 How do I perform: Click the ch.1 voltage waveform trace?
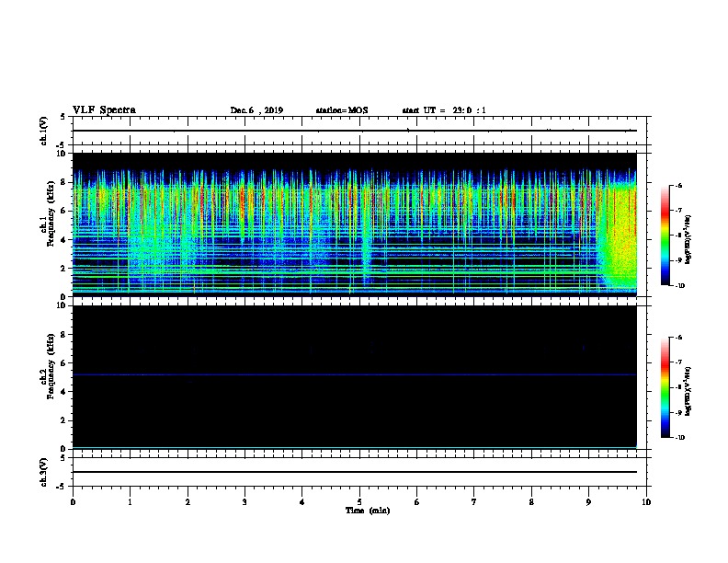355,131
